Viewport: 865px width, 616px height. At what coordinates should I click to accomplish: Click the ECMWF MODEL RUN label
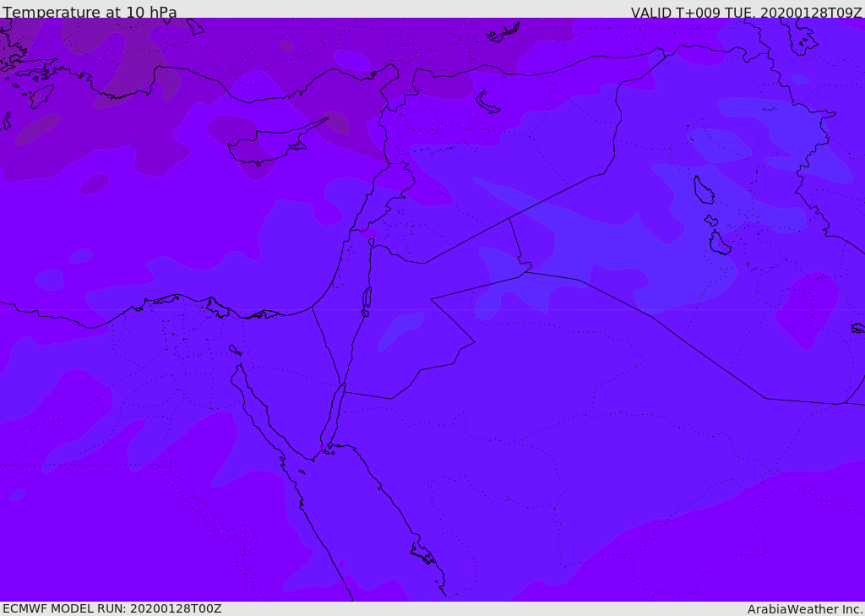click(112, 608)
